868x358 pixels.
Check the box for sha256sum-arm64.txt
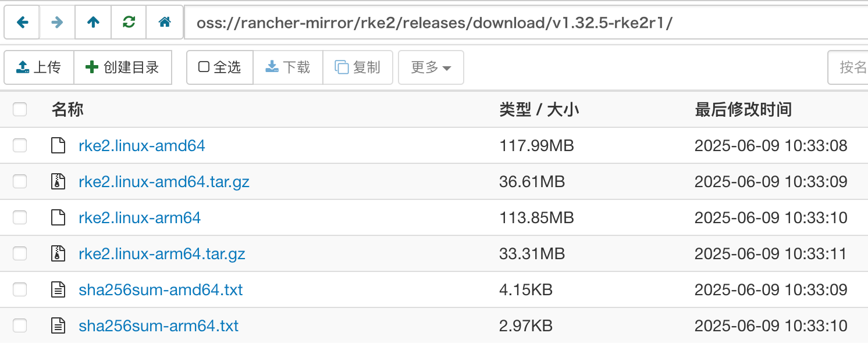(20, 325)
